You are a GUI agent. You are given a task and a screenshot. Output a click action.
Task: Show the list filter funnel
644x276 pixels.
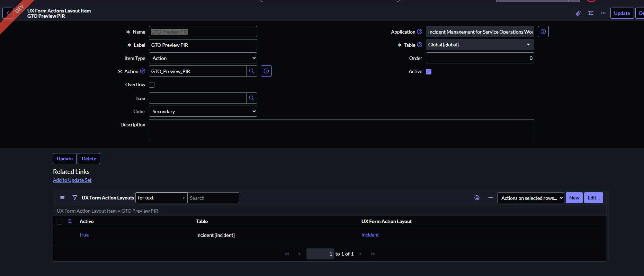(75, 198)
